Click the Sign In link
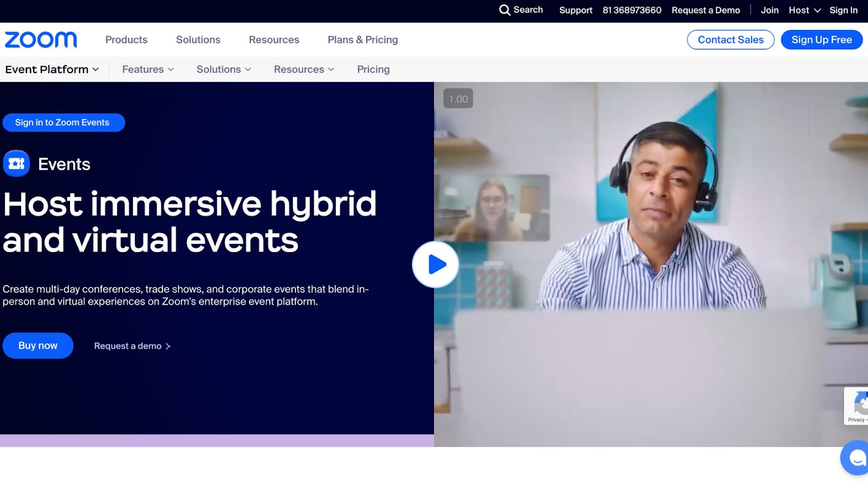This screenshot has height=488, width=868. click(843, 10)
